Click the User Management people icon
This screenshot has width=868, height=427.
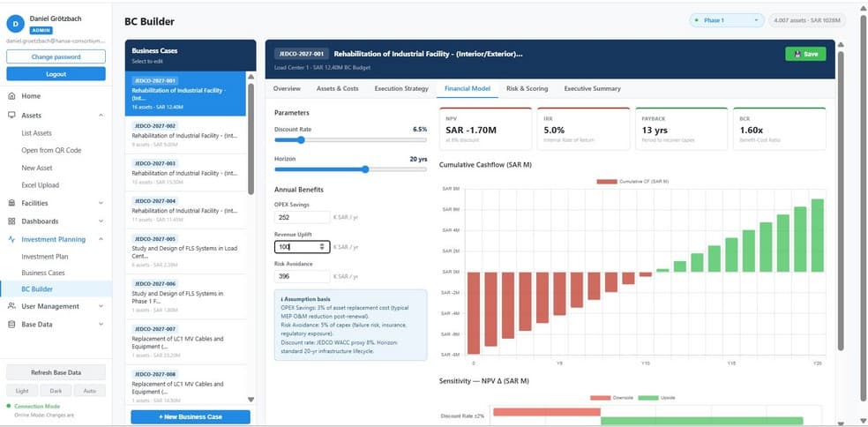pos(11,306)
